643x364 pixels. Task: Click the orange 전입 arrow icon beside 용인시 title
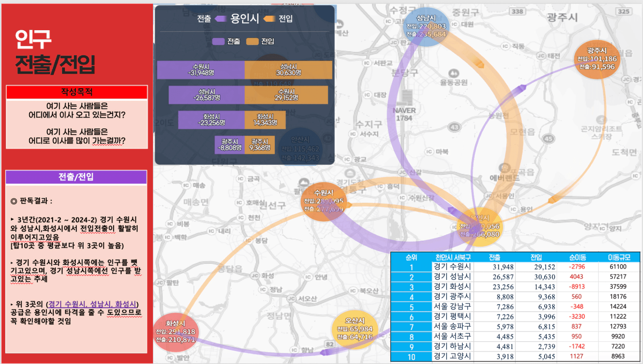point(269,18)
